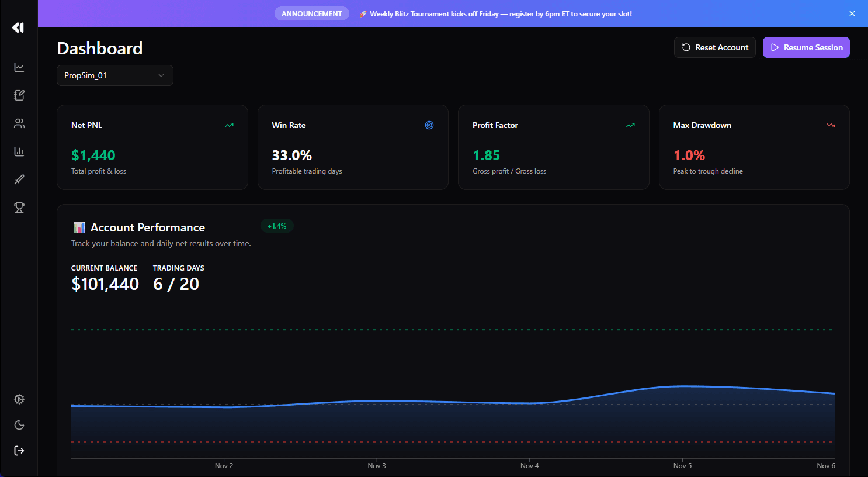This screenshot has height=477, width=868.
Task: Click Resume Session
Action: [x=806, y=47]
